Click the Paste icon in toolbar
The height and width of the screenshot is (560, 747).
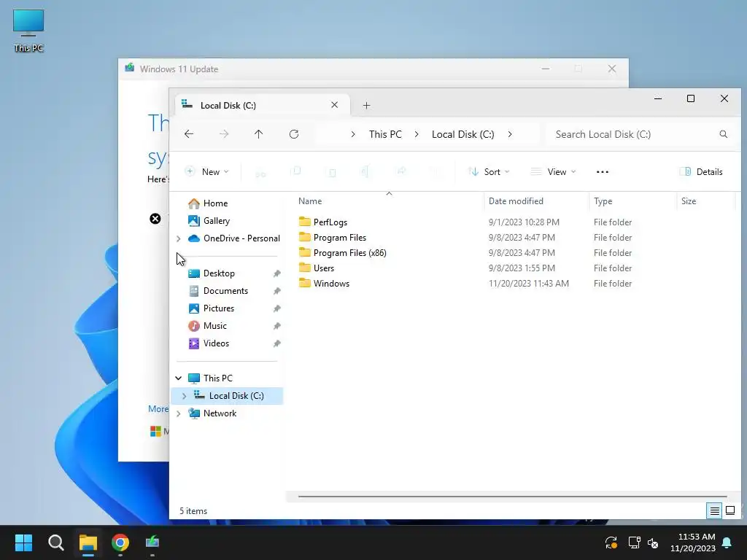(x=332, y=172)
